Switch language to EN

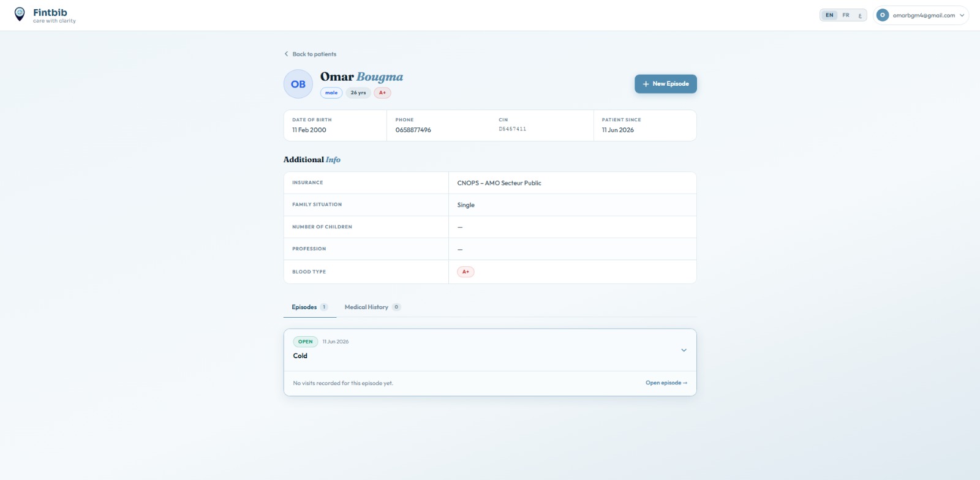click(x=829, y=15)
